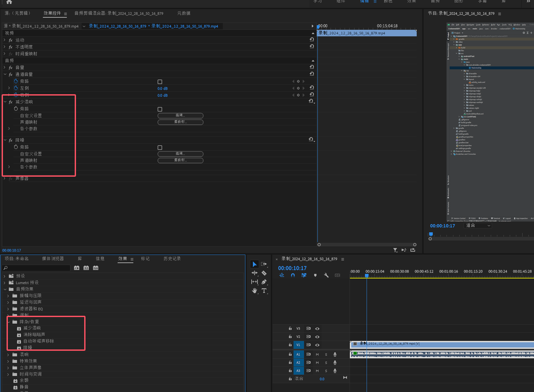Click the mix track output arrows icon
Image resolution: width=534 pixels, height=392 pixels.
point(345,378)
